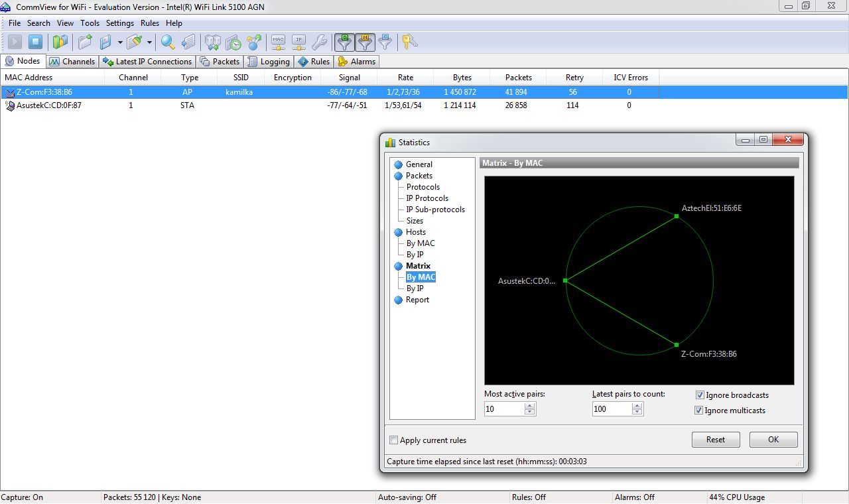
Task: Open the IP aliases toolbar icon
Action: pyautogui.click(x=299, y=42)
